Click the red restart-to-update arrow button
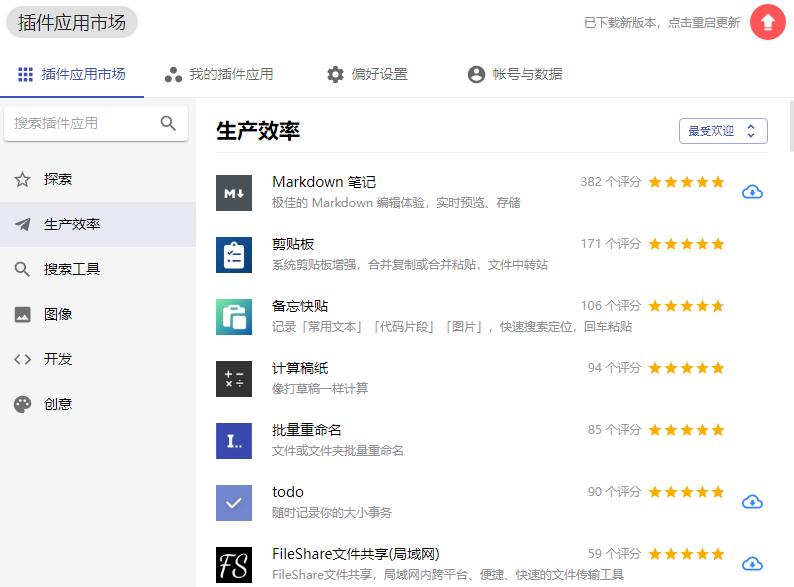The height and width of the screenshot is (587, 794). [x=768, y=22]
